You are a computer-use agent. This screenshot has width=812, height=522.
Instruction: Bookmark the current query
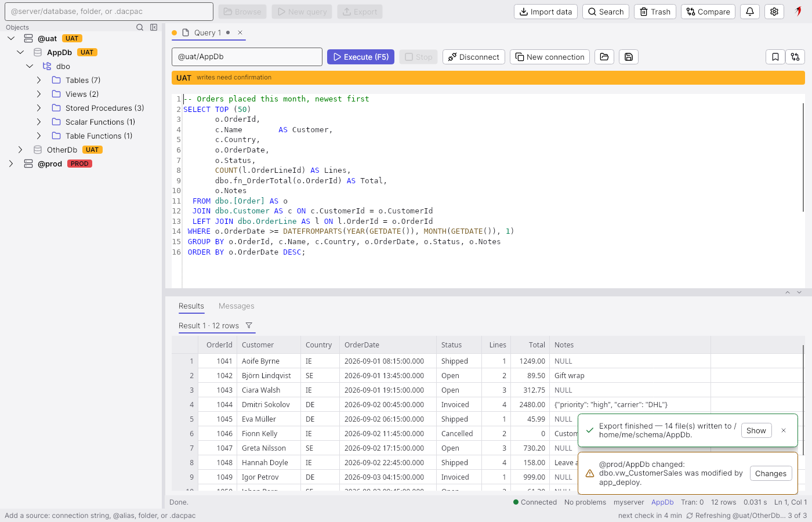click(775, 57)
